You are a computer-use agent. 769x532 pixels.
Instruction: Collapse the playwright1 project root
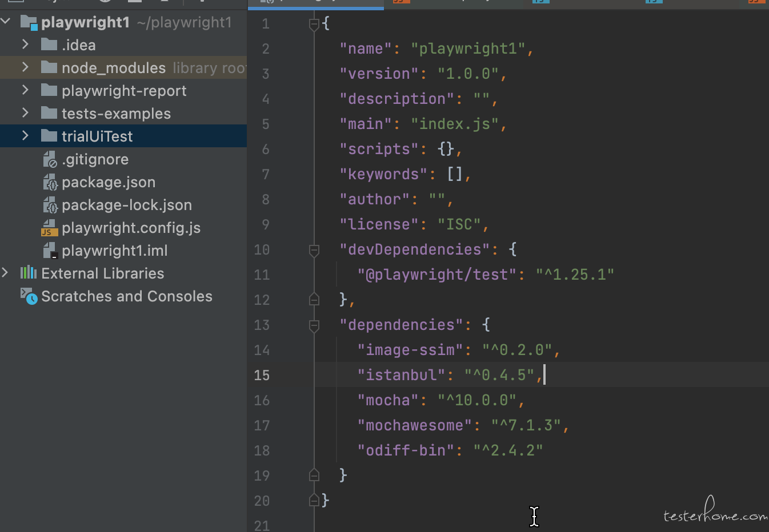click(6, 22)
